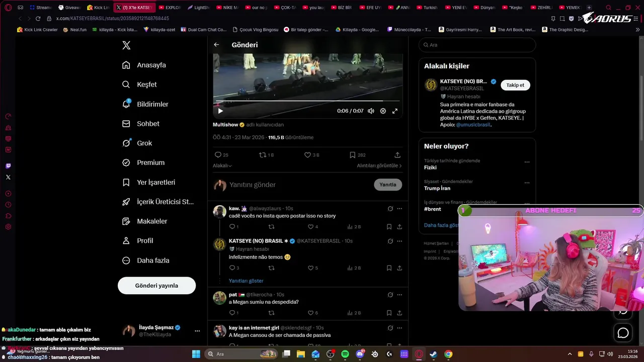
Task: Bookmark pat's reply
Action: coord(389,313)
